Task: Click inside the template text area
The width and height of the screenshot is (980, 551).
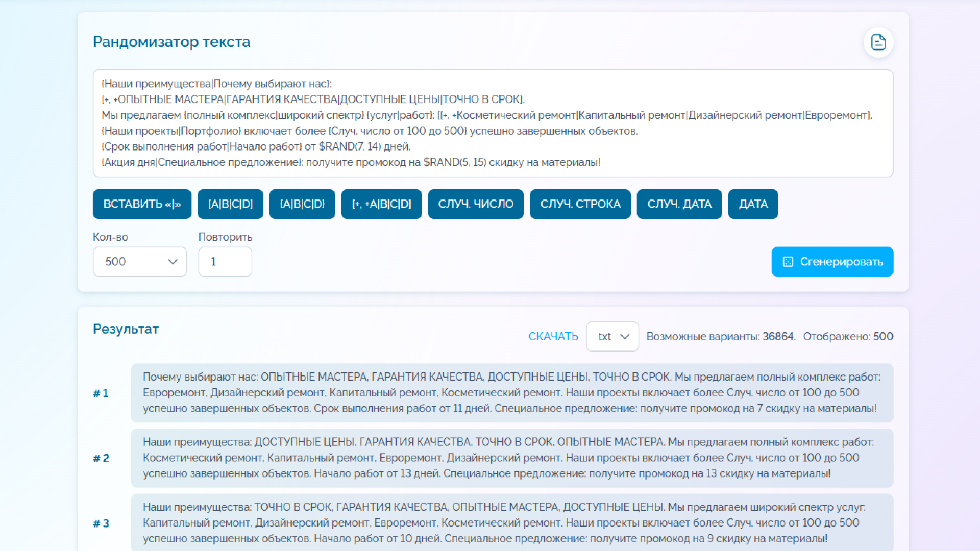Action: pyautogui.click(x=493, y=123)
